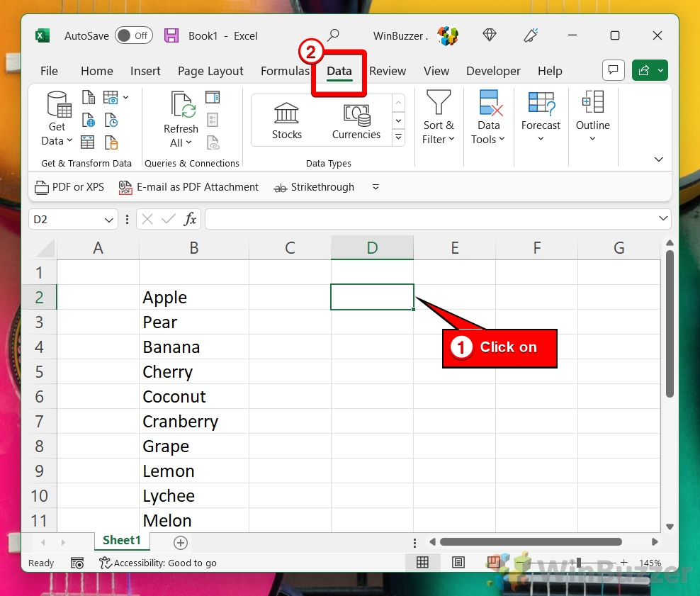
Task: Click From Table/Range icon
Action: [x=88, y=142]
